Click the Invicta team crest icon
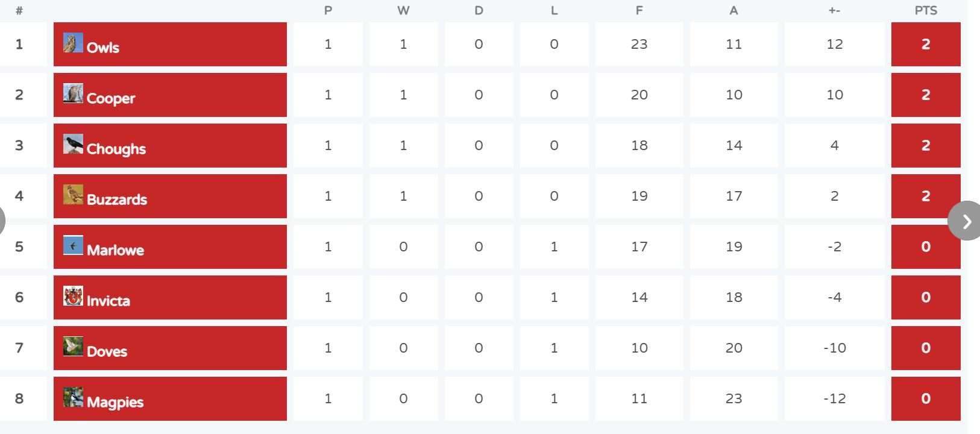The width and height of the screenshot is (980, 434). point(73,295)
